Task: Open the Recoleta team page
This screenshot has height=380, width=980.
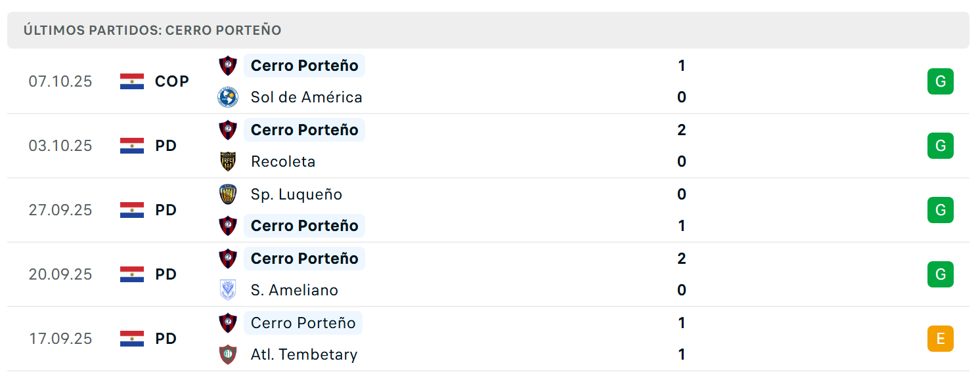Action: point(283,161)
